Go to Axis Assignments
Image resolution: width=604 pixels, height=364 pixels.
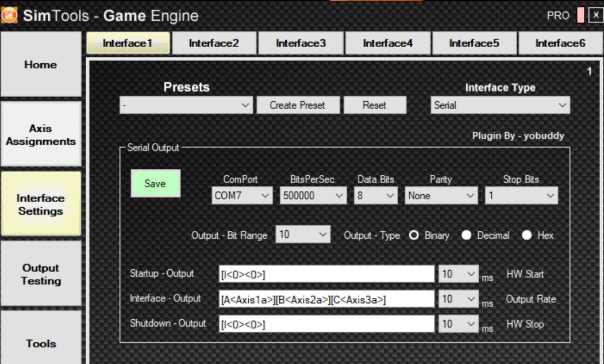tap(40, 135)
